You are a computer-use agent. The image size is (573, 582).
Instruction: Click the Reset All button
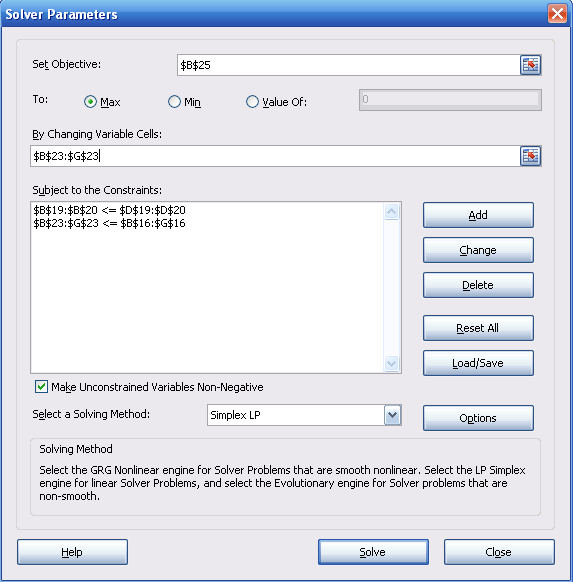pyautogui.click(x=478, y=328)
